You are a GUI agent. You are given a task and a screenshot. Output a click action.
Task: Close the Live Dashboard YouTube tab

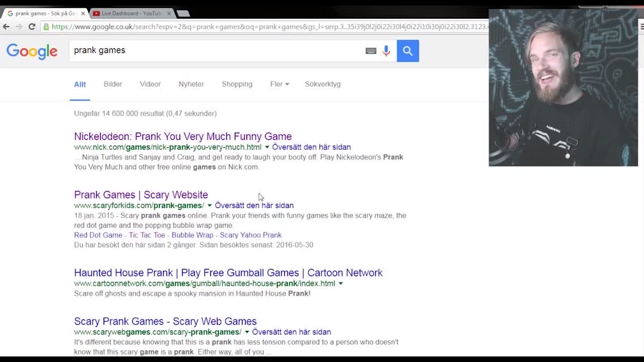pos(169,14)
